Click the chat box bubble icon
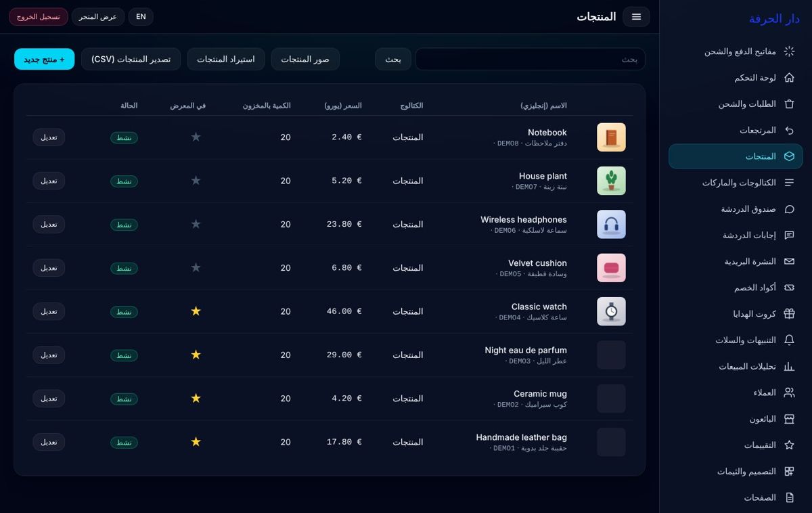812x513 pixels. [789, 209]
